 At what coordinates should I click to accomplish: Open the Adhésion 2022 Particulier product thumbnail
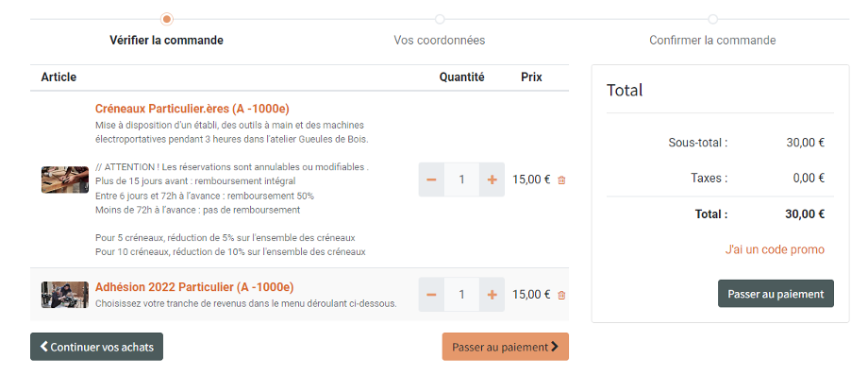click(x=65, y=295)
